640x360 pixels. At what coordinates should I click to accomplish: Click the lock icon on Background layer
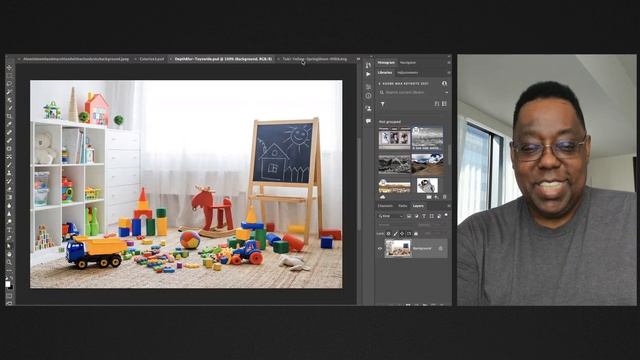click(440, 249)
